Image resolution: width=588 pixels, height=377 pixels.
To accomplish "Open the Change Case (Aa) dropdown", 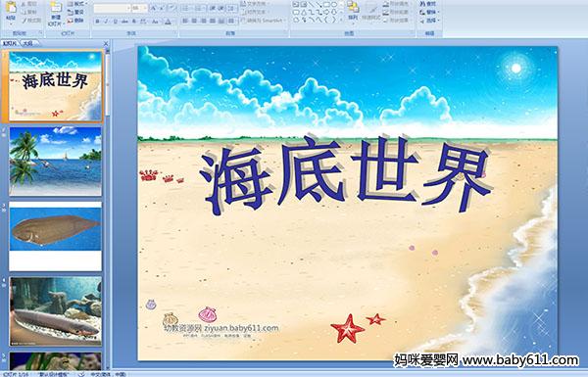I will tap(155, 22).
